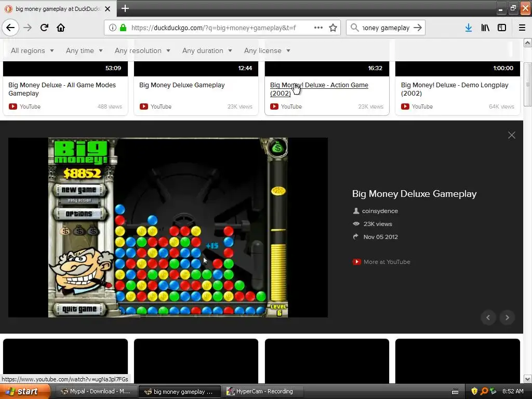532x399 pixels.
Task: Show previous video with left chevron
Action: [488, 317]
